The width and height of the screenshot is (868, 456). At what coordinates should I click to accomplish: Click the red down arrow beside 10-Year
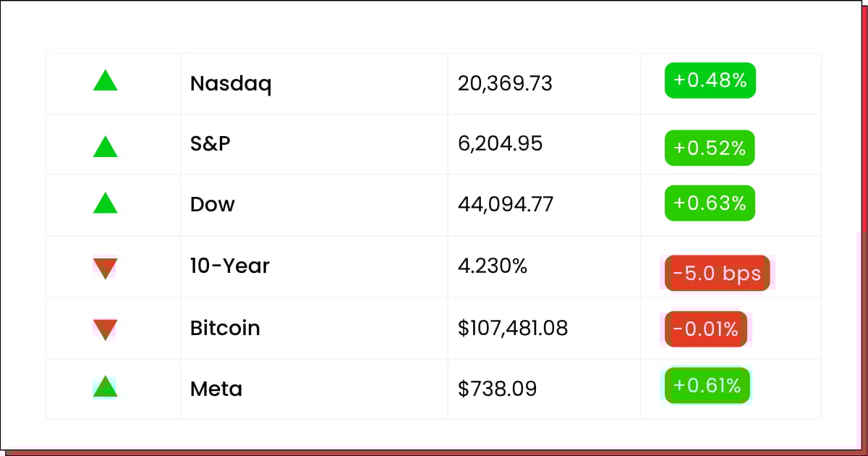click(x=105, y=269)
